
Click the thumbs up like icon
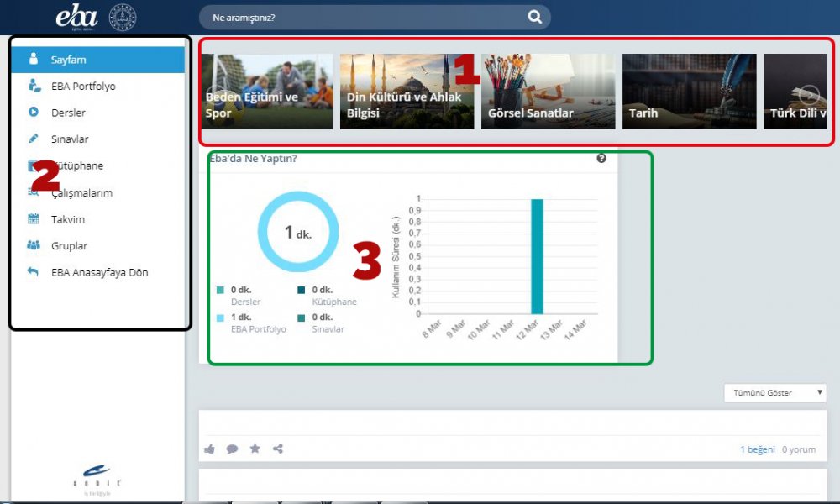209,449
